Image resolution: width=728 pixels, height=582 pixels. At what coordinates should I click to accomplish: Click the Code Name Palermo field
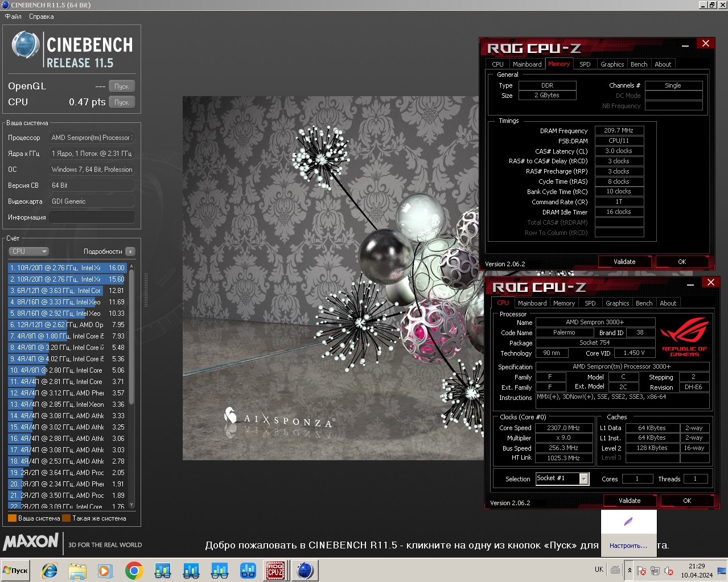coord(564,332)
